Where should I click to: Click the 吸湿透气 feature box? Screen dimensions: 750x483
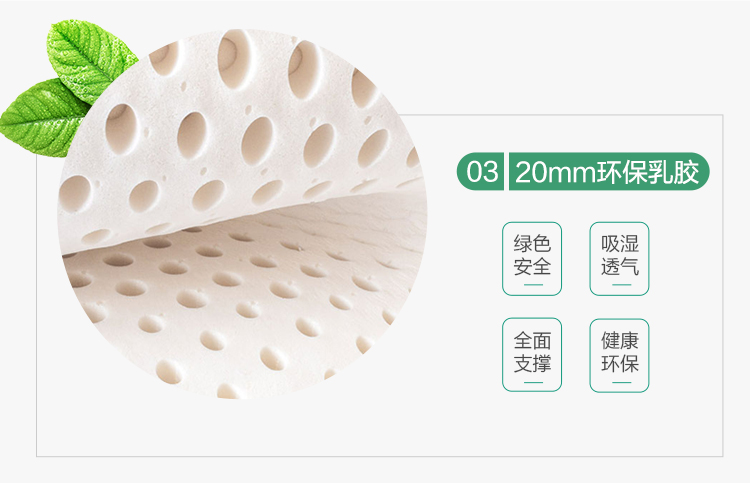pos(619,259)
